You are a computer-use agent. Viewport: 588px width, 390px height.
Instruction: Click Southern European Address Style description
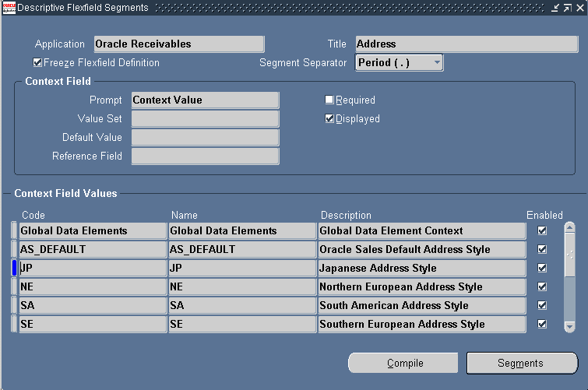click(x=422, y=325)
